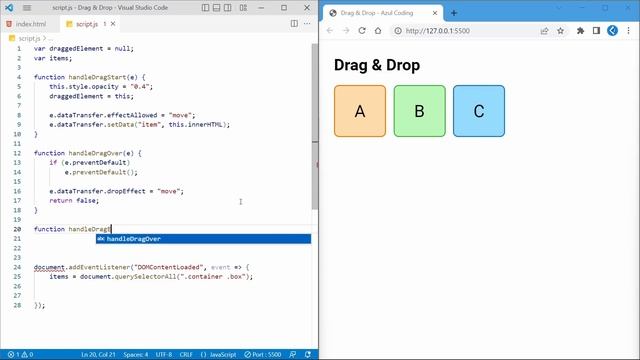Click the address bar URL 127.0.0.1:5500
The width and height of the screenshot is (640, 360).
(x=438, y=31)
